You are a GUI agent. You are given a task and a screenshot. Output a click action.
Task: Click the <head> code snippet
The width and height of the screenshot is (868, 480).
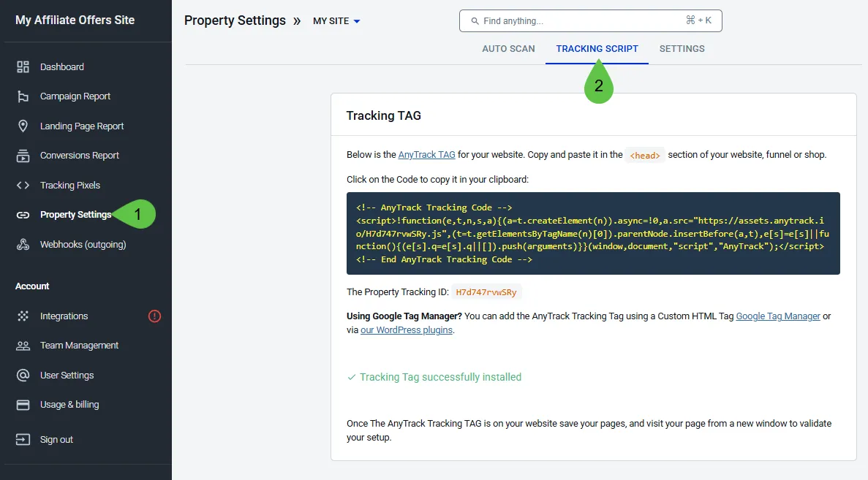point(645,156)
